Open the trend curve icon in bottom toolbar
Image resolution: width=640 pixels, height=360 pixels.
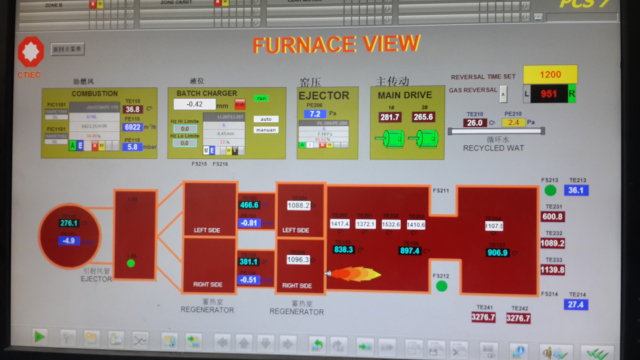(140, 340)
